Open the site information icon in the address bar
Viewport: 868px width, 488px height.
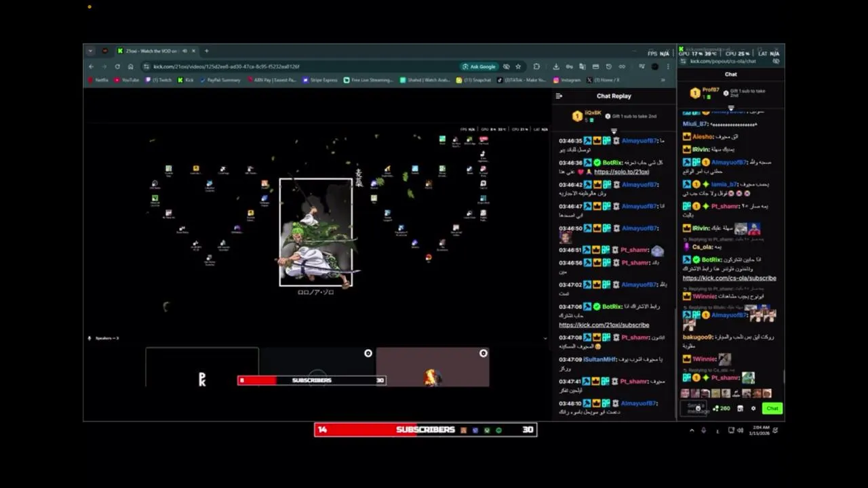coord(146,66)
